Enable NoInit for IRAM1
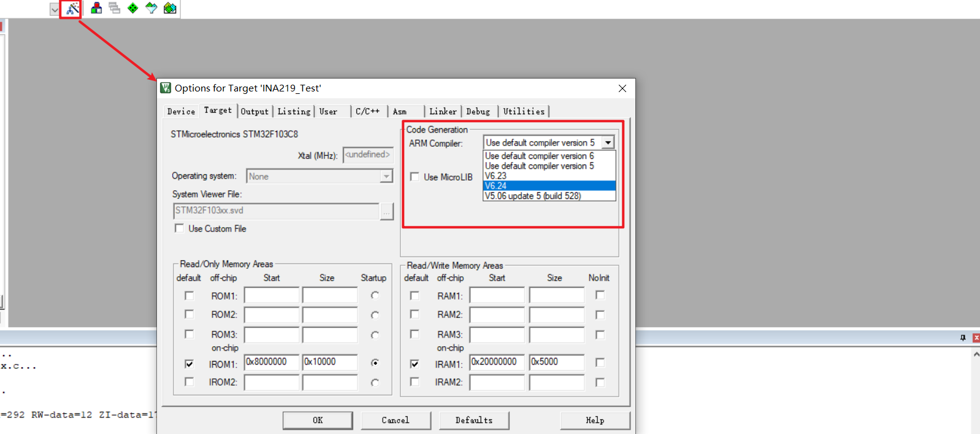980x434 pixels. [x=600, y=363]
